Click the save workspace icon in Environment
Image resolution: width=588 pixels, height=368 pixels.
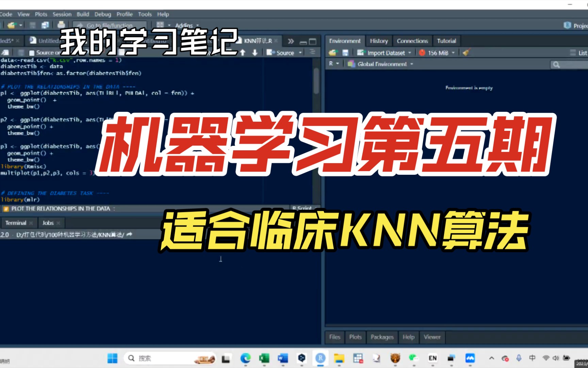[345, 53]
